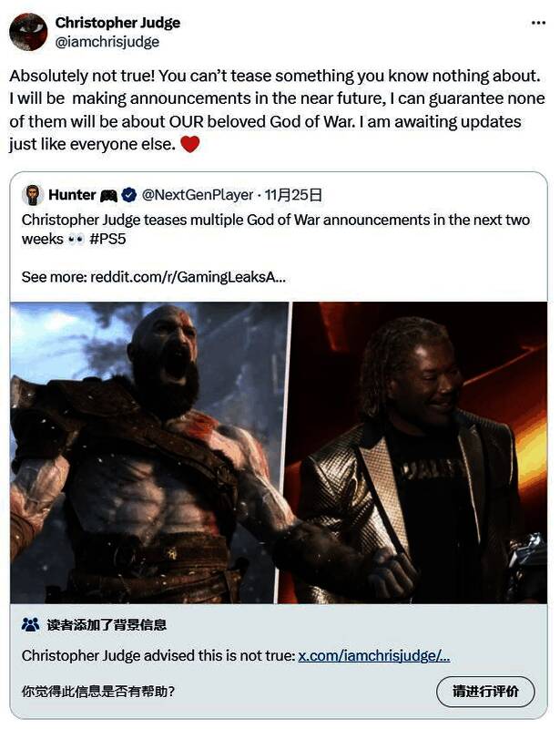560x729 pixels.
Task: Click the Hunter display name
Action: pyautogui.click(x=72, y=195)
